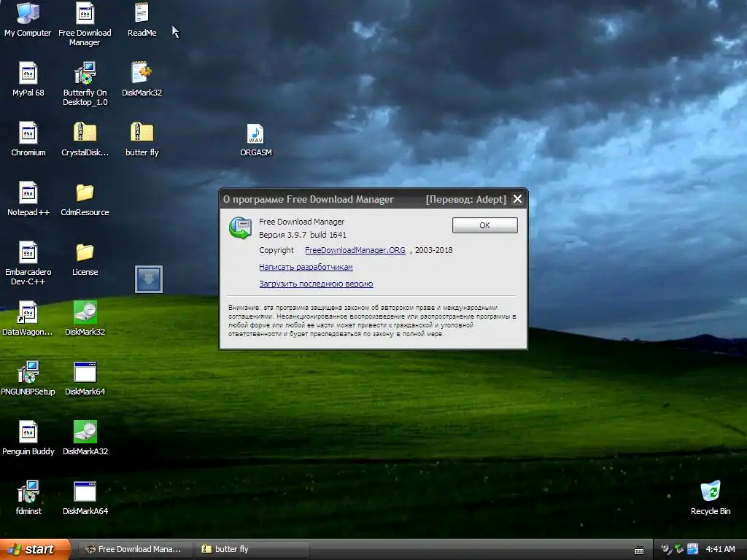Screen dimensions: 747x560
Task: Click OK in the About dialog
Action: 485,225
